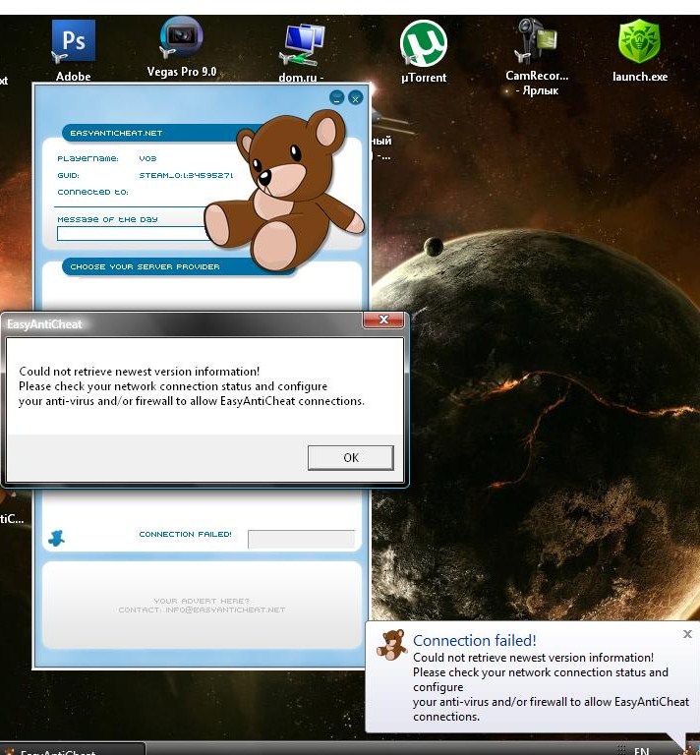This screenshot has height=755, width=700.
Task: Click the CONNECTION FAILED! status text
Action: pos(186,534)
